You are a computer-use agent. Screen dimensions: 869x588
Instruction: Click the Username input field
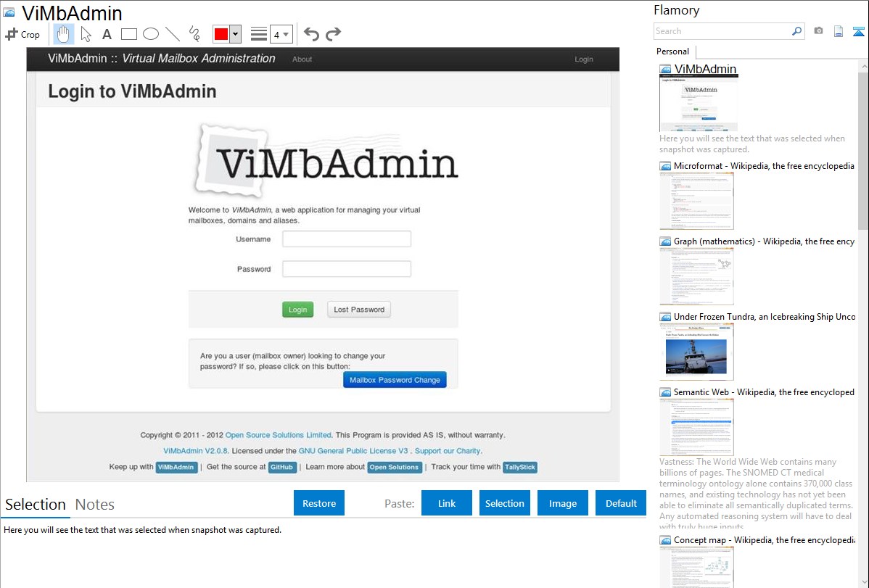tap(347, 239)
